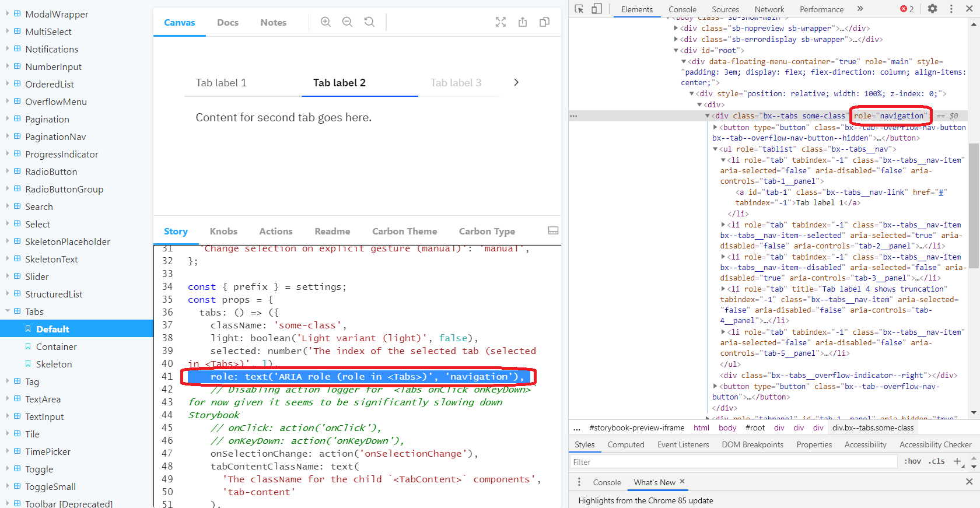The height and width of the screenshot is (508, 980).
Task: Switch to the Console drawer tab
Action: click(607, 482)
